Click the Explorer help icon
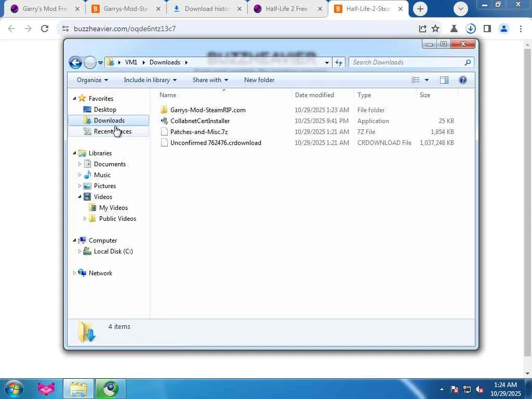This screenshot has height=399, width=532. click(463, 80)
